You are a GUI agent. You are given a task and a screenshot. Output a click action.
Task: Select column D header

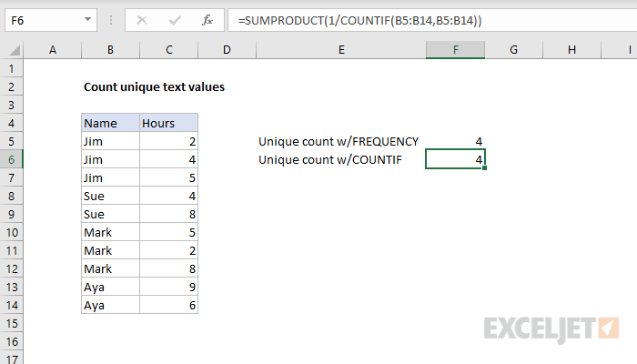pyautogui.click(x=227, y=50)
